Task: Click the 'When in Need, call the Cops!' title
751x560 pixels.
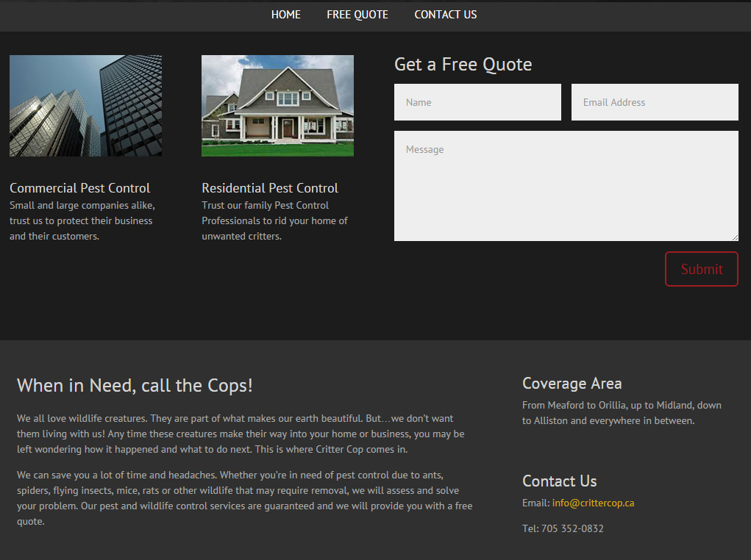Action: coord(135,385)
